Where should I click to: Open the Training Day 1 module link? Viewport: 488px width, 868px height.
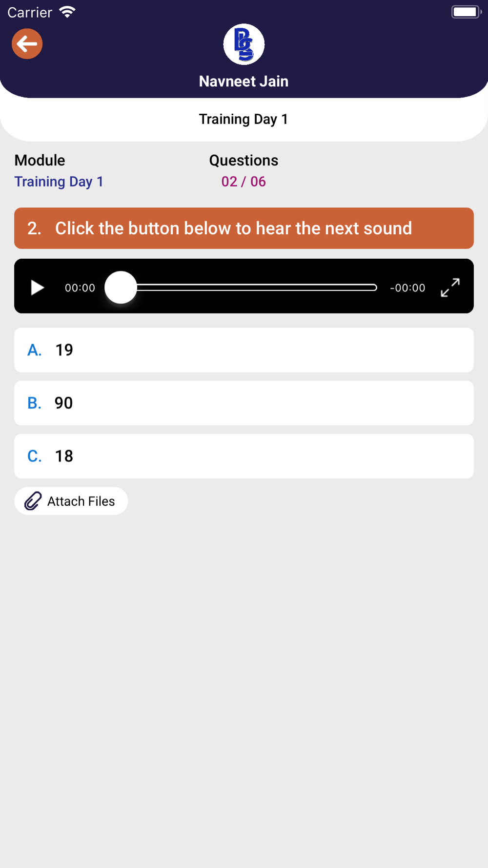59,182
